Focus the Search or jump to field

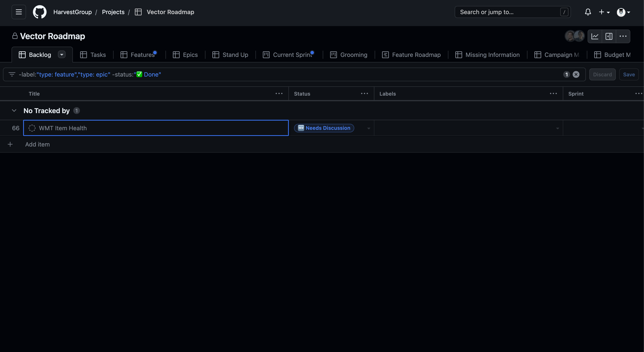coord(513,12)
